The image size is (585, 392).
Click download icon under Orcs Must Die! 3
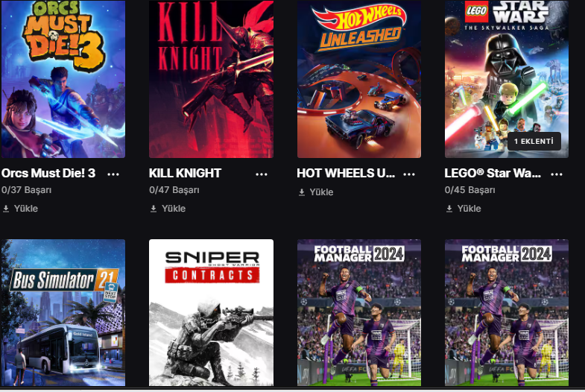pyautogui.click(x=6, y=209)
